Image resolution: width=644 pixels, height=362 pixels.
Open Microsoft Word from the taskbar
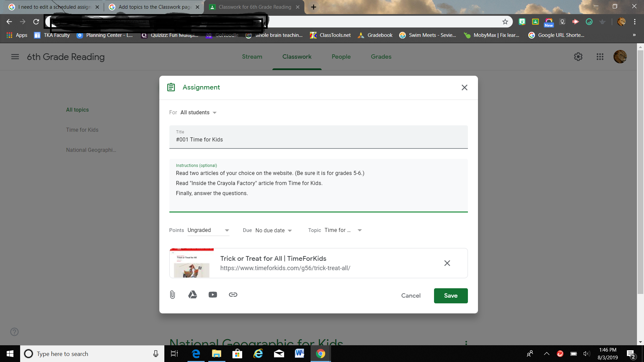tap(299, 354)
